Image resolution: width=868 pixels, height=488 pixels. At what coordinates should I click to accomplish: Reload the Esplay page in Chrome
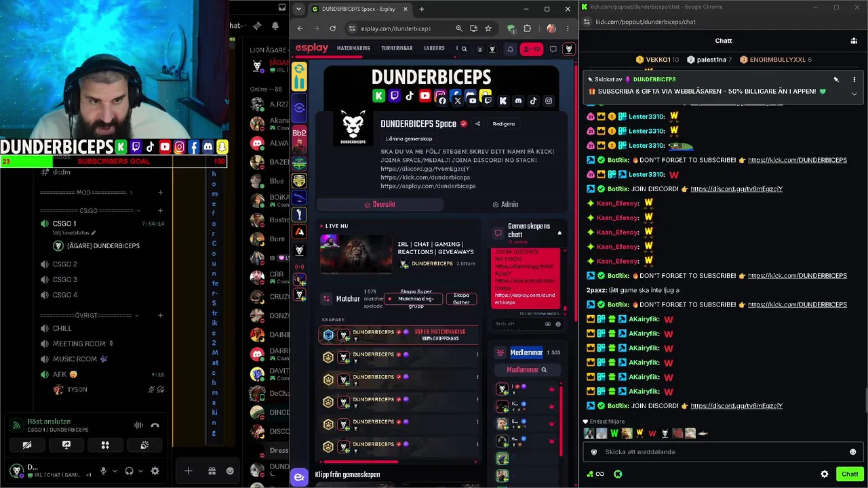pos(332,28)
